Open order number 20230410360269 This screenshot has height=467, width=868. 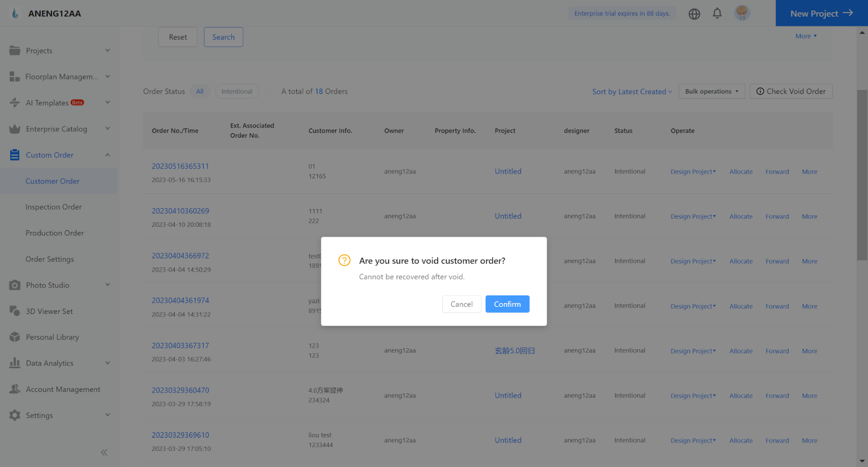(x=181, y=211)
